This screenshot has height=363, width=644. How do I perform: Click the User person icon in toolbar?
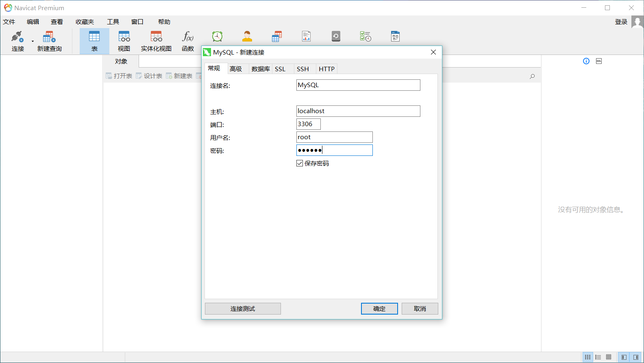[x=247, y=37]
